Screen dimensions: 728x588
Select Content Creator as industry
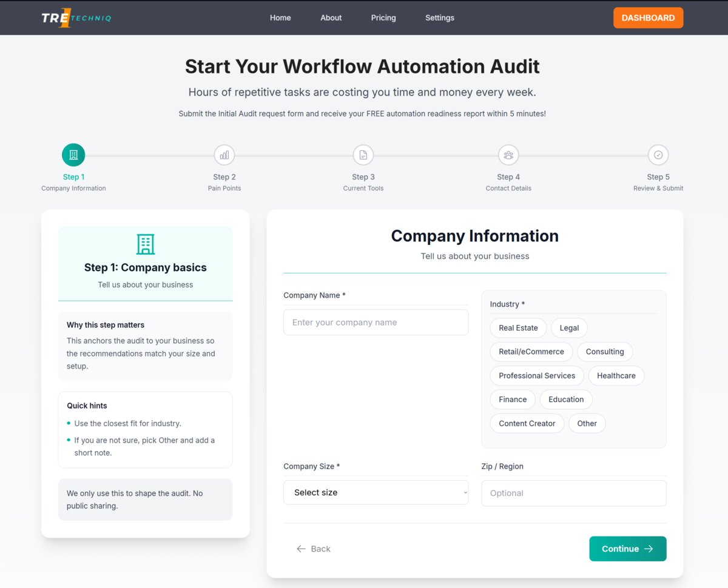527,424
